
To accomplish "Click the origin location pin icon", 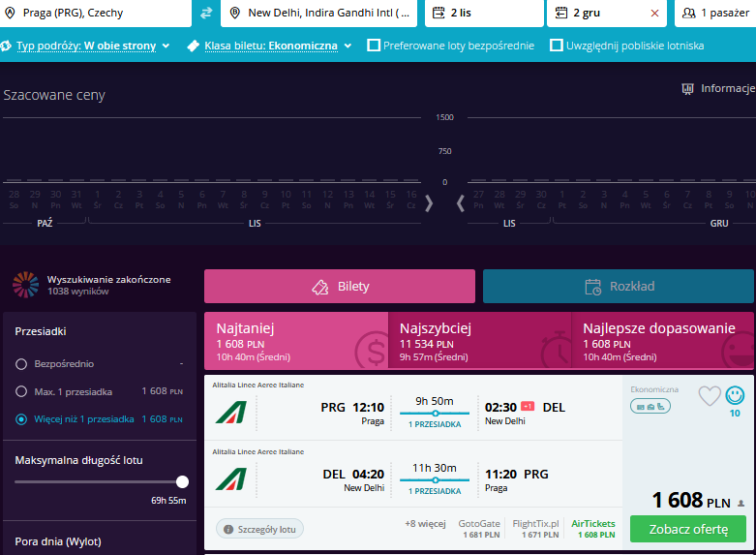I will pyautogui.click(x=10, y=13).
